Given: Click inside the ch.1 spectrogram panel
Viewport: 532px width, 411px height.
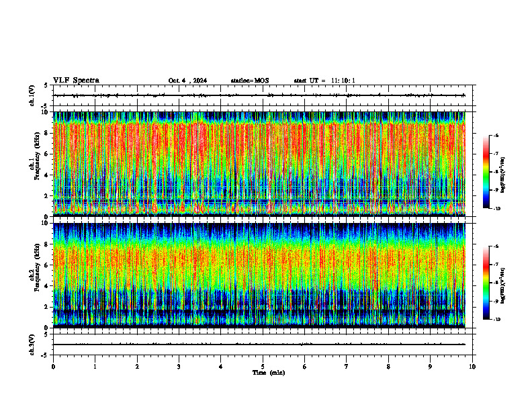Looking at the screenshot, I should point(259,164).
